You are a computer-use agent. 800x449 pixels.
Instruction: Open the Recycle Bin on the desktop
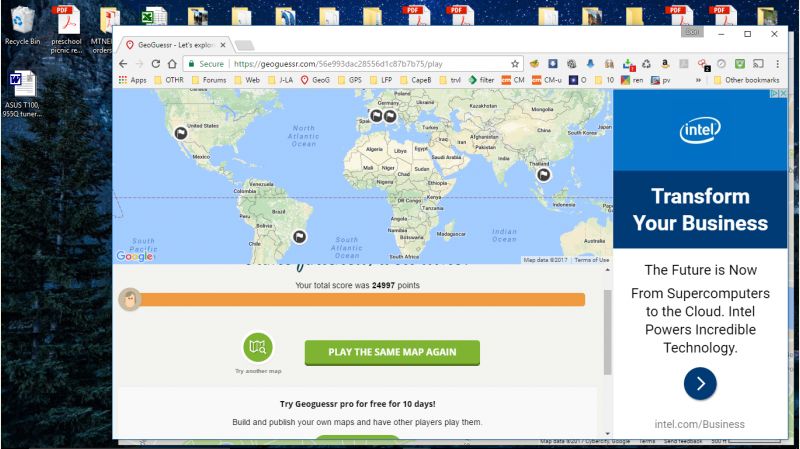pyautogui.click(x=22, y=26)
